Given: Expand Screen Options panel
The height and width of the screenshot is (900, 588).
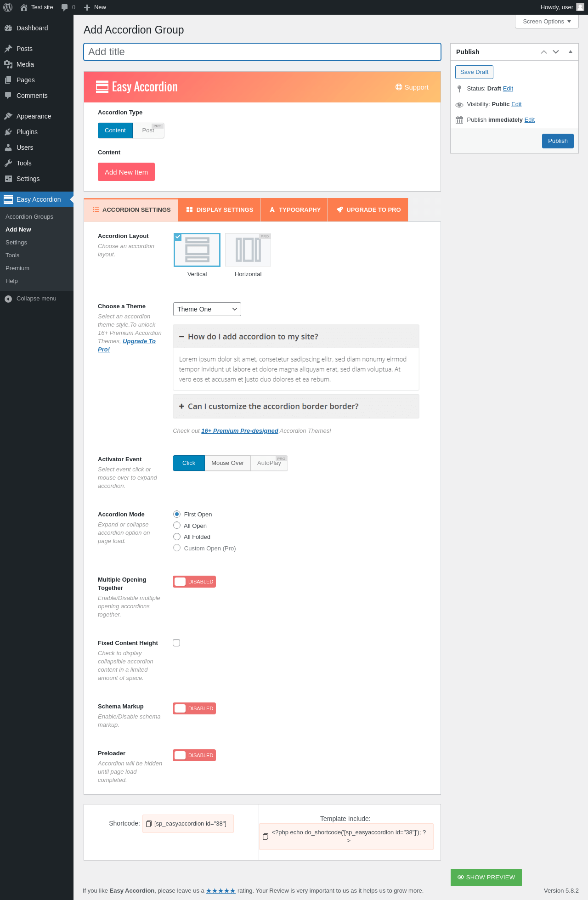Looking at the screenshot, I should coord(547,22).
